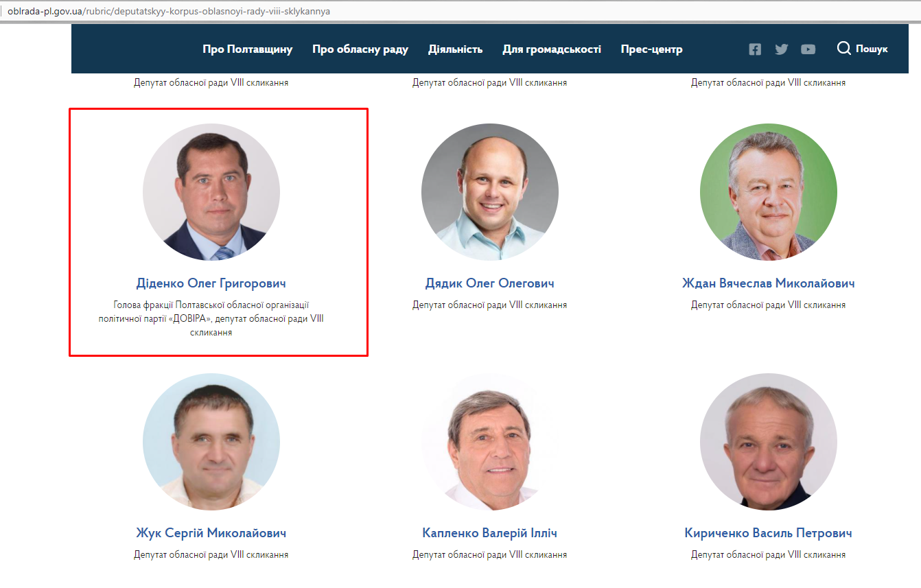Open the Про Полтавщину menu
The image size is (921, 588).
click(248, 49)
